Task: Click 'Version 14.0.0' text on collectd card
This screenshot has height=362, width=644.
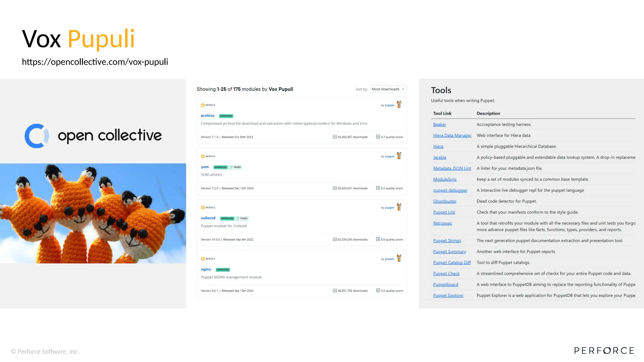Action: [210, 239]
